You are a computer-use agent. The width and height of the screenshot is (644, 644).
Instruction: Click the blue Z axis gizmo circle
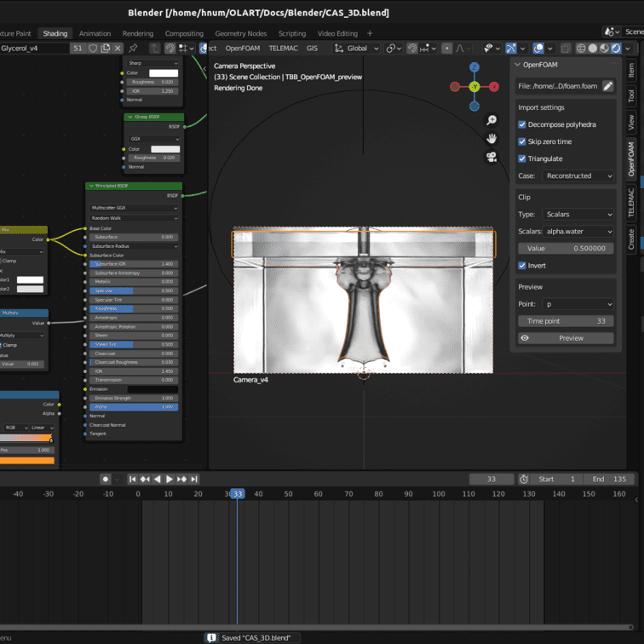pyautogui.click(x=474, y=67)
